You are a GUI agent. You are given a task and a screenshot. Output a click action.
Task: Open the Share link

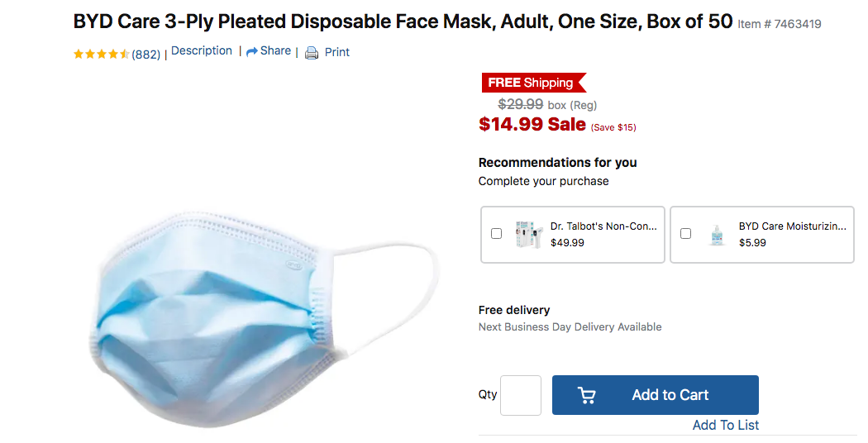(275, 51)
